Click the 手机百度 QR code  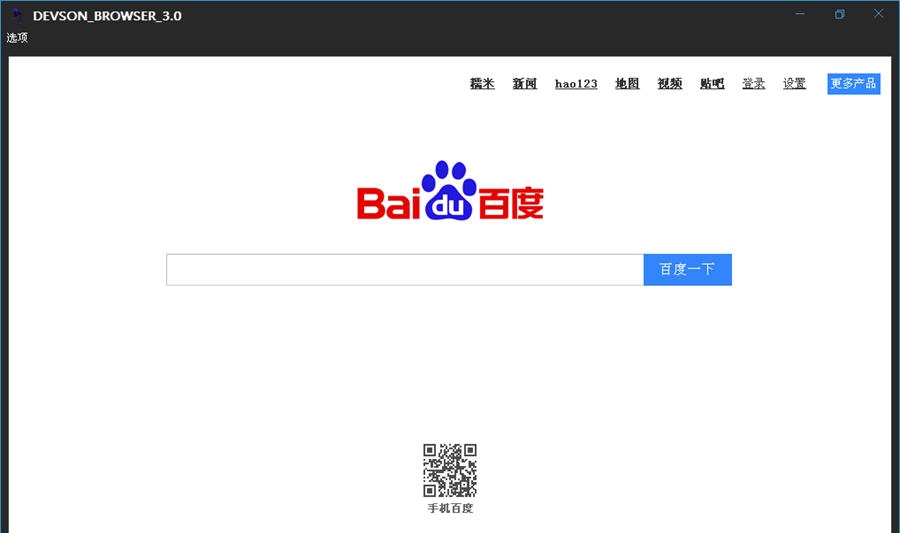click(x=450, y=470)
